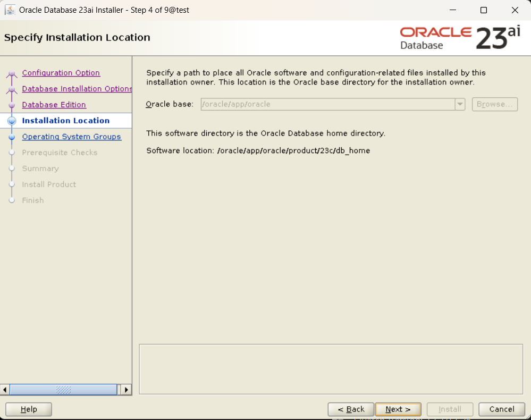Go back with the Back button
The width and height of the screenshot is (531, 420).
pos(351,409)
